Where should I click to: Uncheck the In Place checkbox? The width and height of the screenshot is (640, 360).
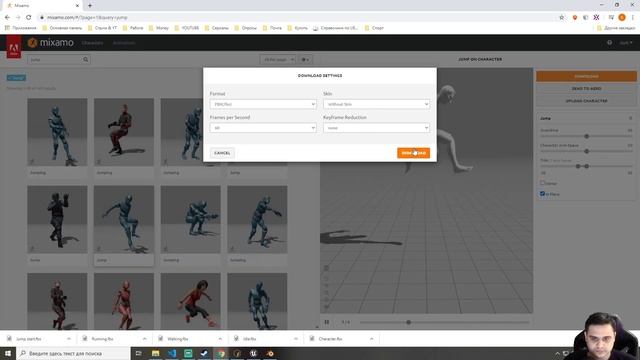coord(542,194)
